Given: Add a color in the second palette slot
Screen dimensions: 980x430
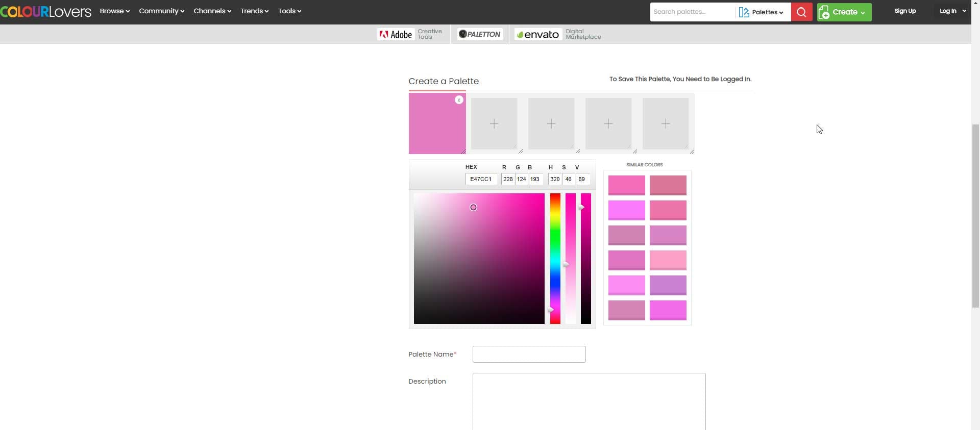Looking at the screenshot, I should tap(494, 124).
